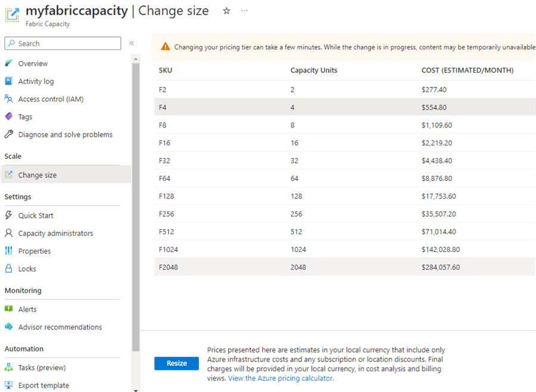This screenshot has height=392, width=536.
Task: Click the Alerts icon under Monitoring
Action: click(8, 309)
